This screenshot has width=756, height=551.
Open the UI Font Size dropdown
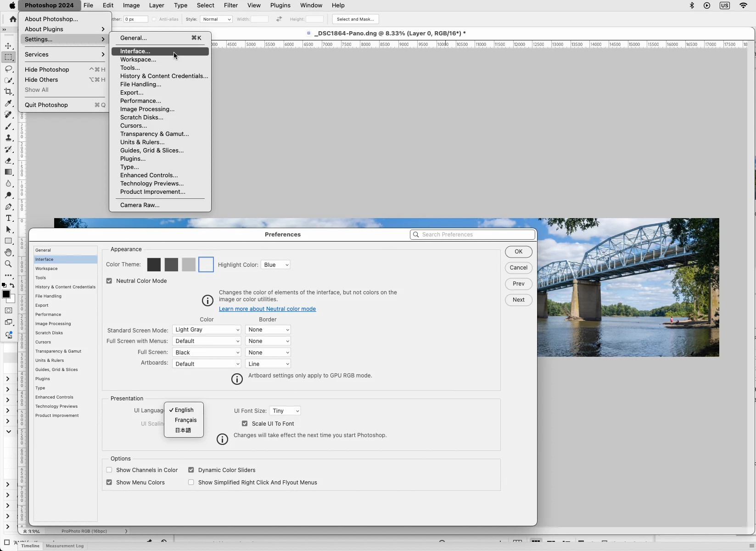(285, 411)
